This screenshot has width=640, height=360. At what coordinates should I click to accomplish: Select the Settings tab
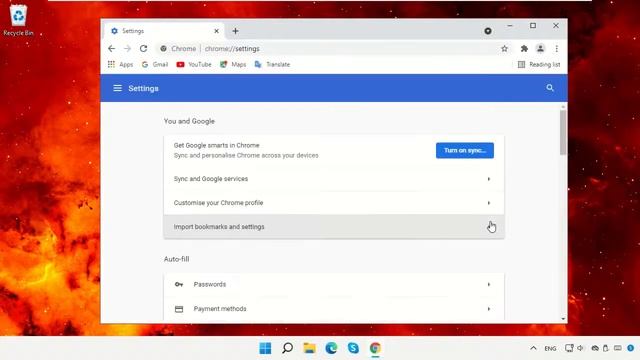[164, 31]
